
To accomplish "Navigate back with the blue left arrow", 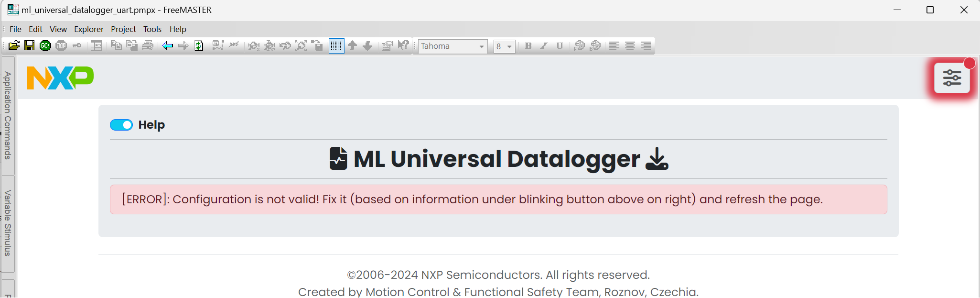I will (x=167, y=46).
